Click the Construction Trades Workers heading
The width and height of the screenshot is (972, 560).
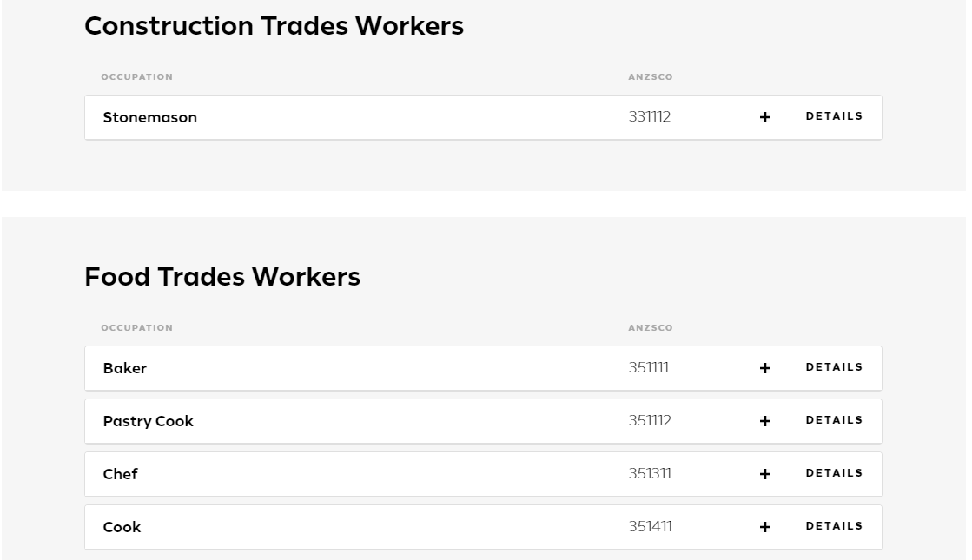click(274, 26)
